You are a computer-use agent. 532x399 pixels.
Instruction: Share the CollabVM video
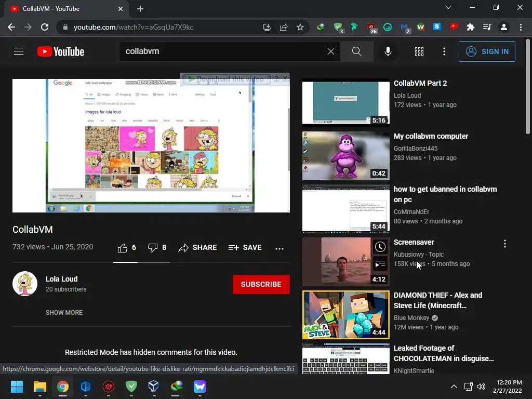[x=197, y=248]
